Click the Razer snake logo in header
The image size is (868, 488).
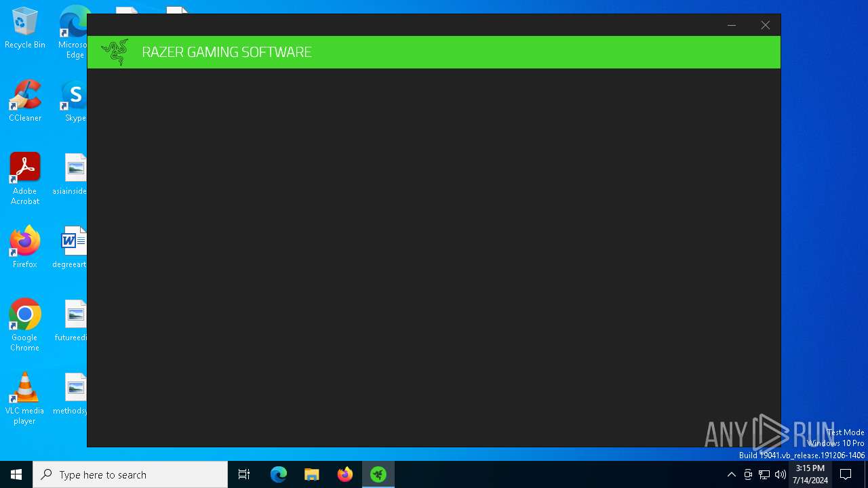tap(115, 52)
